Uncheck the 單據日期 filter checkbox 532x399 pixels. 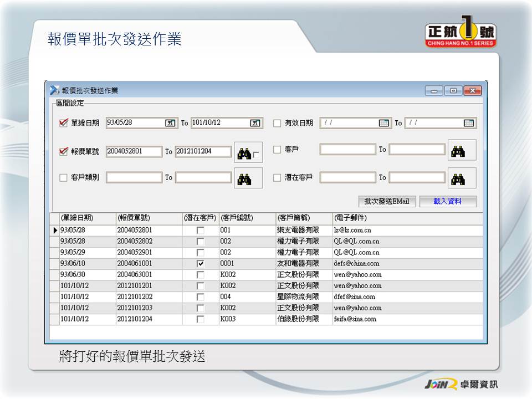click(63, 123)
